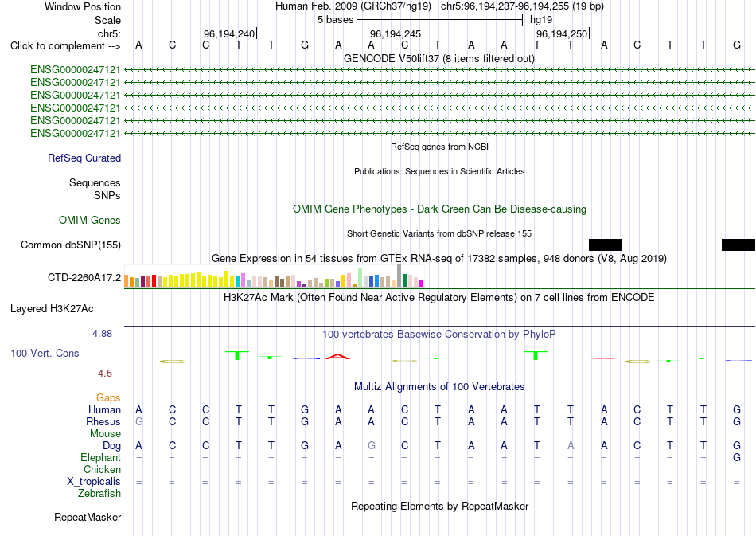Open the GTEx Gene Expression track title
Screen dimensions: 756x536
[439, 259]
